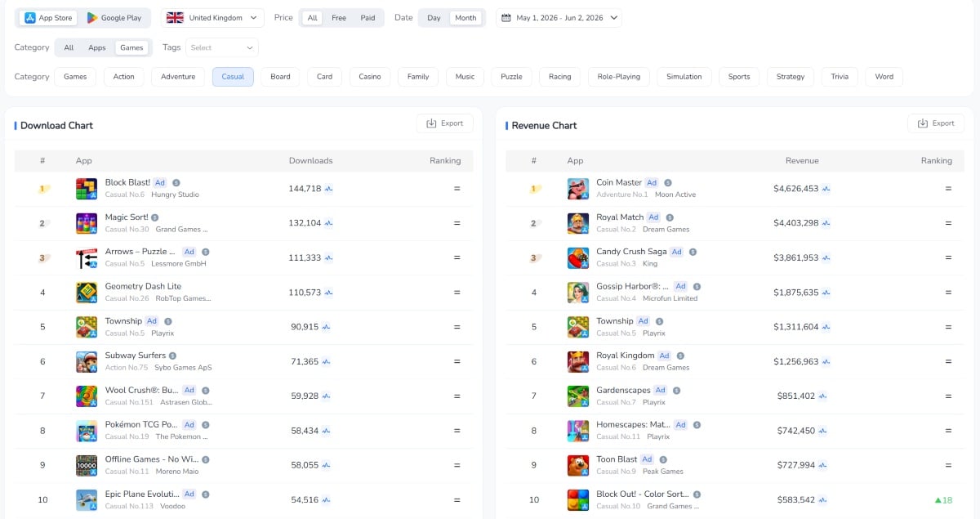This screenshot has width=980, height=519.
Task: Open United Kingdom country dropdown
Action: tap(212, 18)
